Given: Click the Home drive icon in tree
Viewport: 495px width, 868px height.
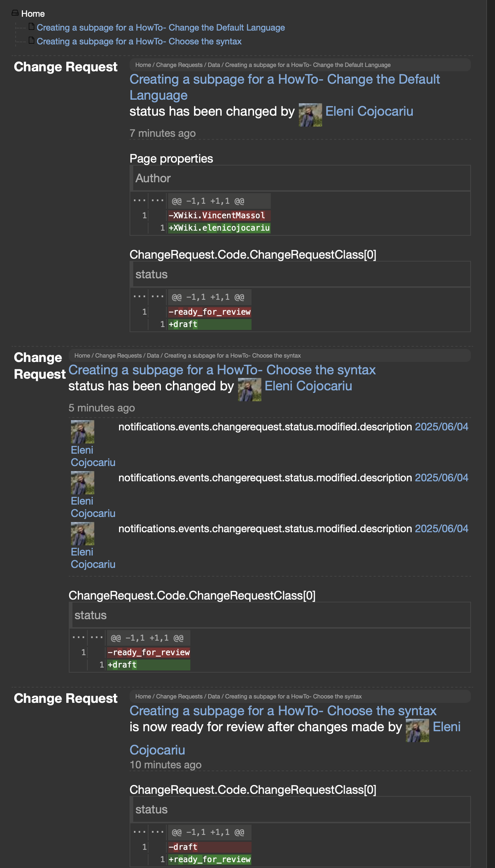Looking at the screenshot, I should [x=15, y=13].
